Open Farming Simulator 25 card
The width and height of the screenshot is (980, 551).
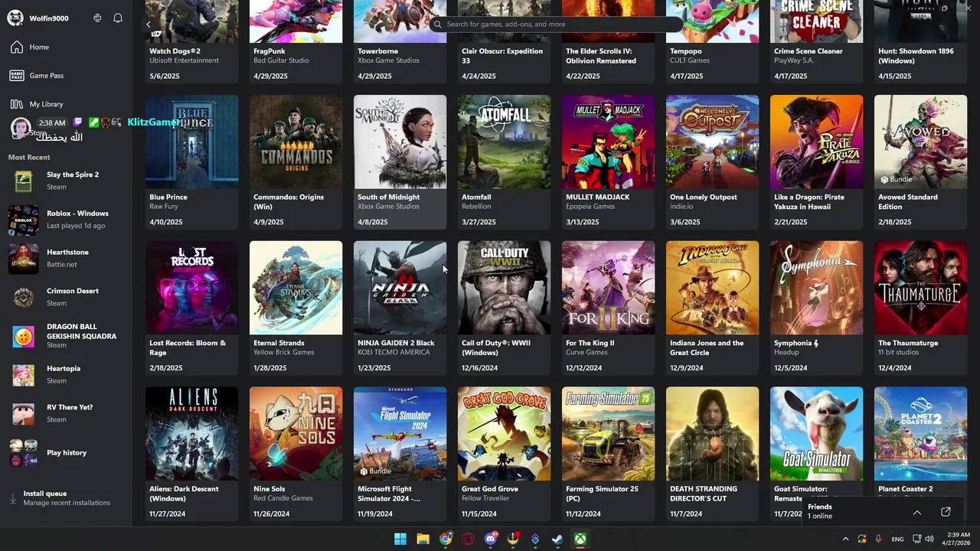[x=608, y=454]
